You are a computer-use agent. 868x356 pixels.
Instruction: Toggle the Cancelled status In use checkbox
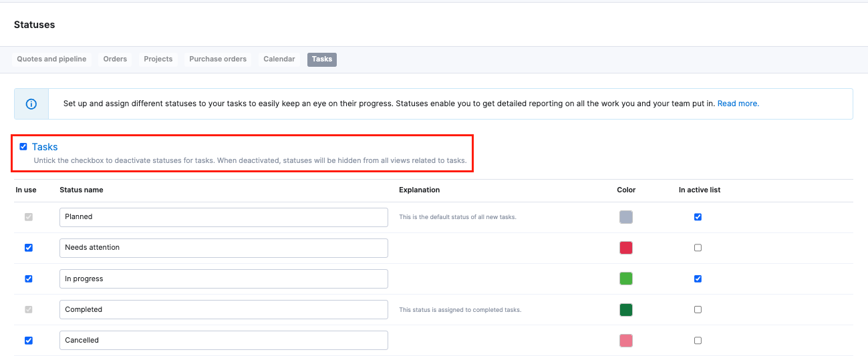coord(29,341)
